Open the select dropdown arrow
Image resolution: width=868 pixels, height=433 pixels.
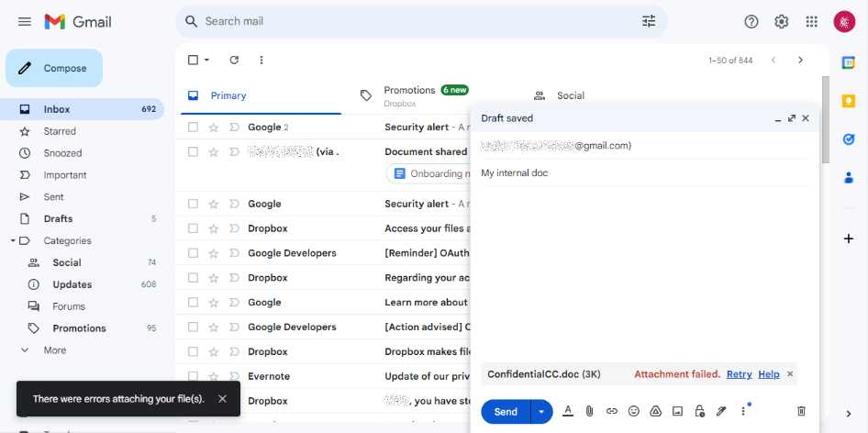click(x=207, y=60)
